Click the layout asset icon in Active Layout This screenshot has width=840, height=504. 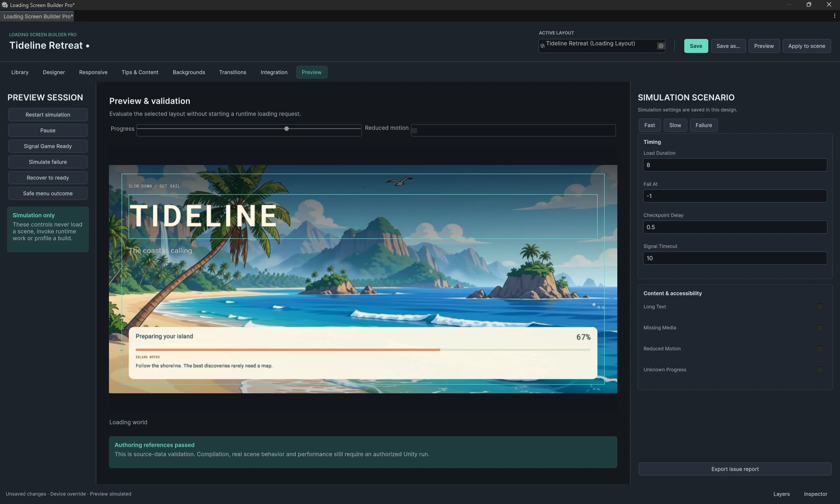[542, 46]
